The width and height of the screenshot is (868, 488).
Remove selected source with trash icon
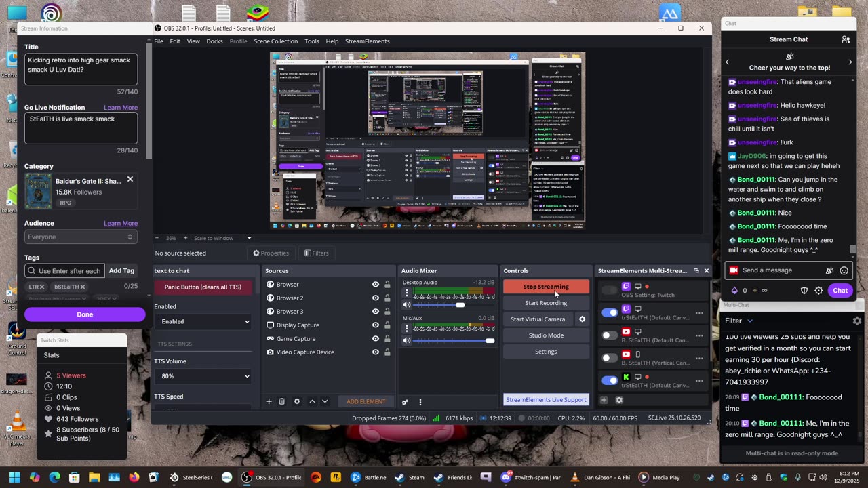point(282,401)
